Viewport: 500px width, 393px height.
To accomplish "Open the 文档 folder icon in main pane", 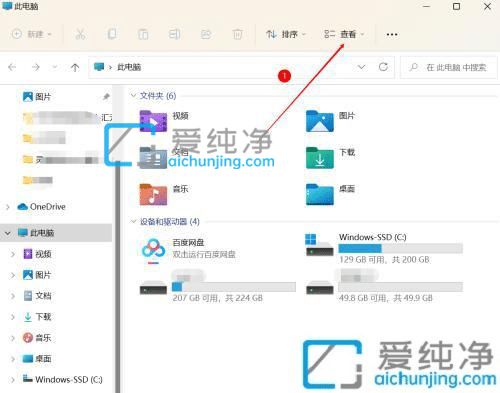I will point(153,157).
